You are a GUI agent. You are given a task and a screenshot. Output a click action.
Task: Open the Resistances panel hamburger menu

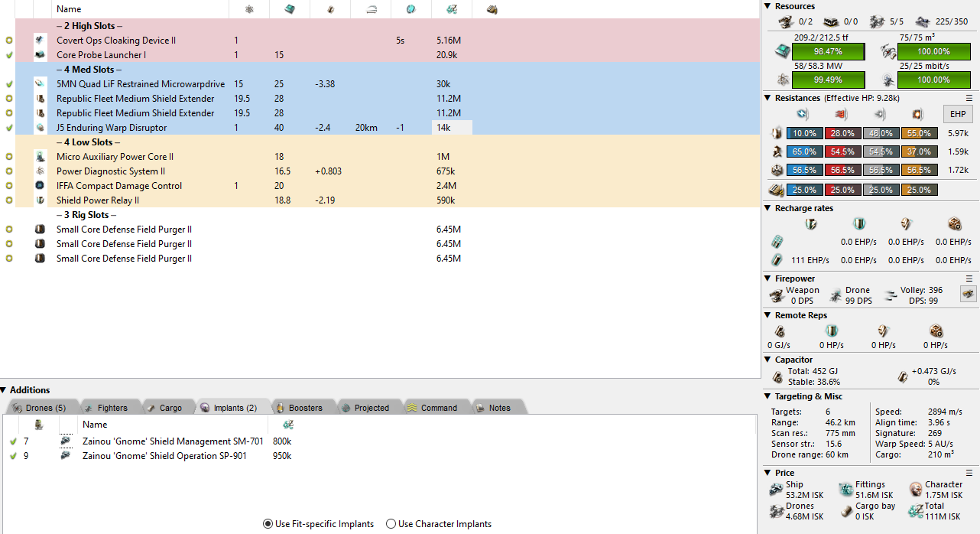tap(969, 98)
